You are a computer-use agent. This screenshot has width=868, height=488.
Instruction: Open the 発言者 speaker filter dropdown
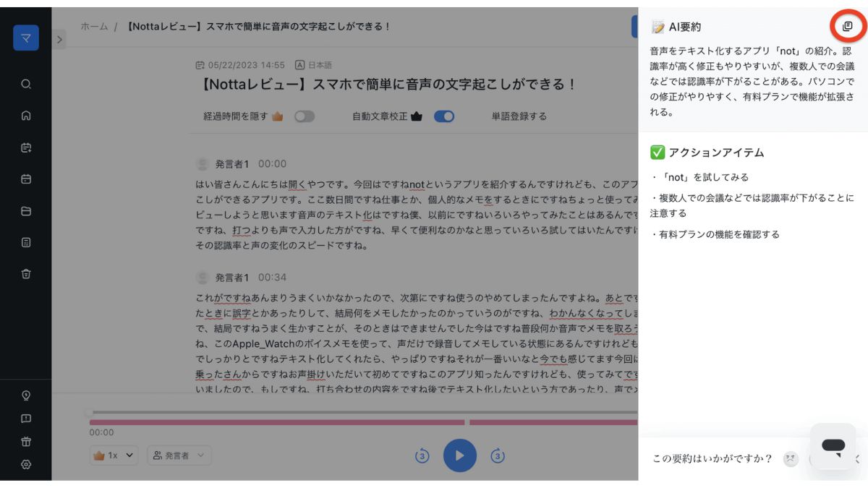(x=179, y=455)
